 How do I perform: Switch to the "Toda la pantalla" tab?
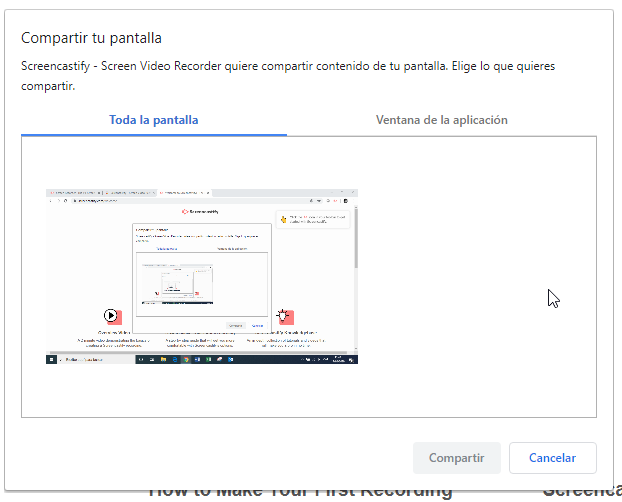coord(153,120)
